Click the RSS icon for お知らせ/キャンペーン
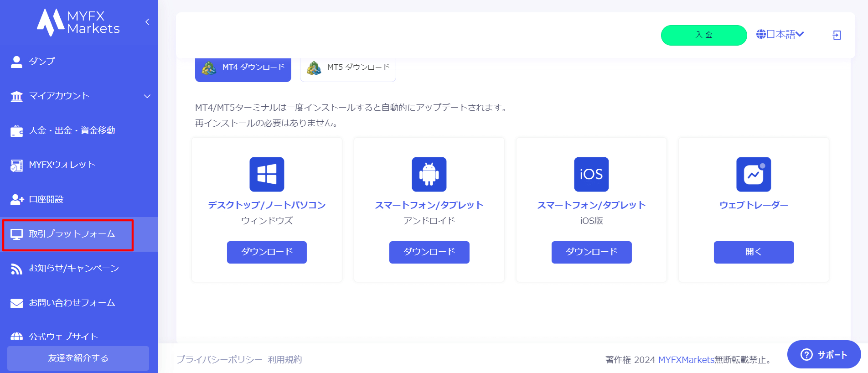Image resolution: width=868 pixels, height=373 pixels. pos(16,269)
